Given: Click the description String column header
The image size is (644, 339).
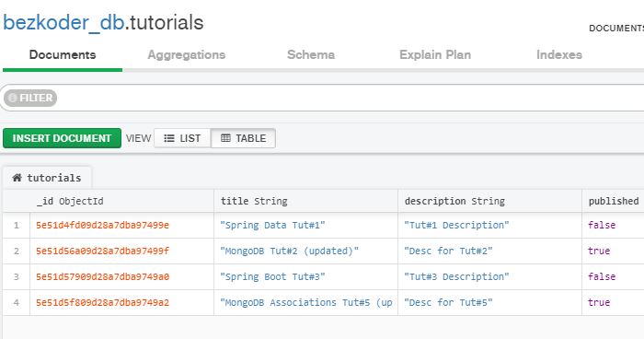Looking at the screenshot, I should point(490,201).
